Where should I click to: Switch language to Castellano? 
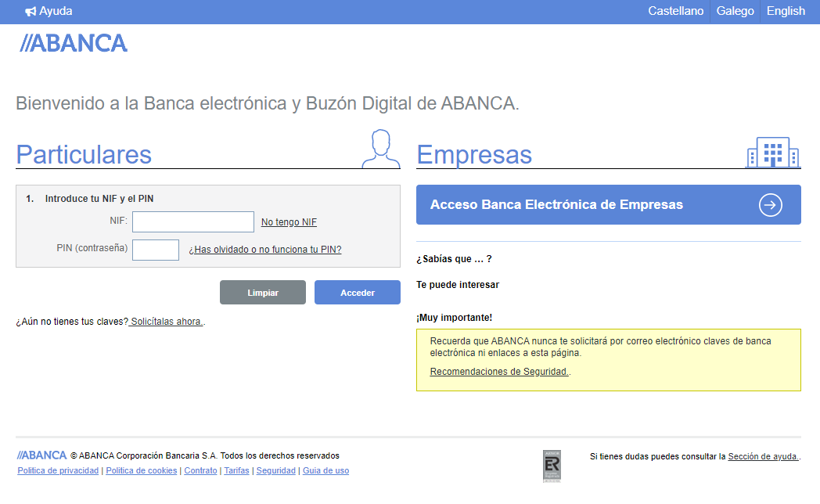click(675, 11)
